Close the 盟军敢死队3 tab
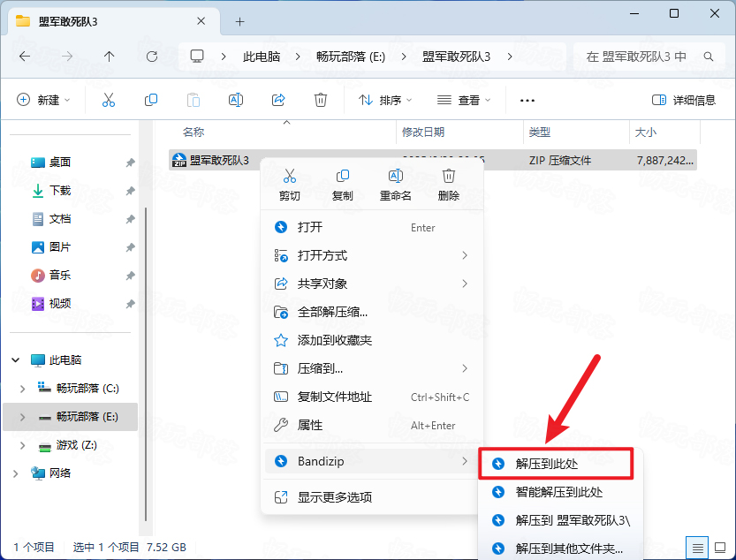The height and width of the screenshot is (560, 736). click(201, 21)
